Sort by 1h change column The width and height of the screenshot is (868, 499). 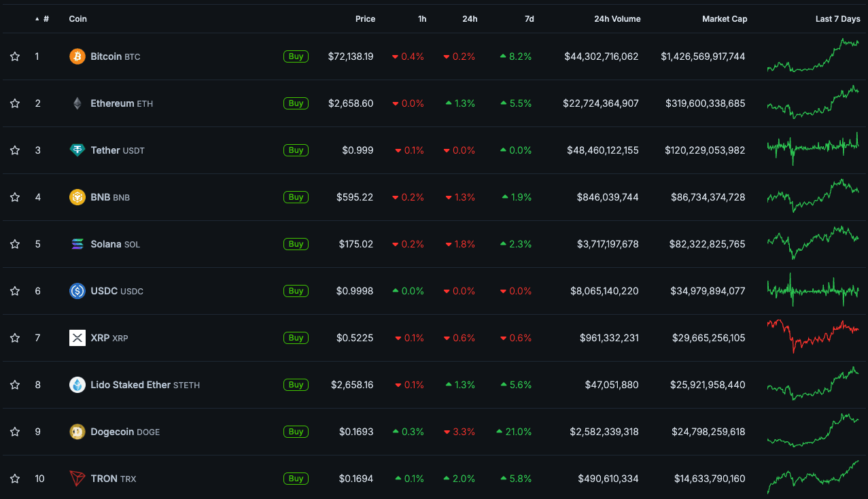[x=422, y=19]
